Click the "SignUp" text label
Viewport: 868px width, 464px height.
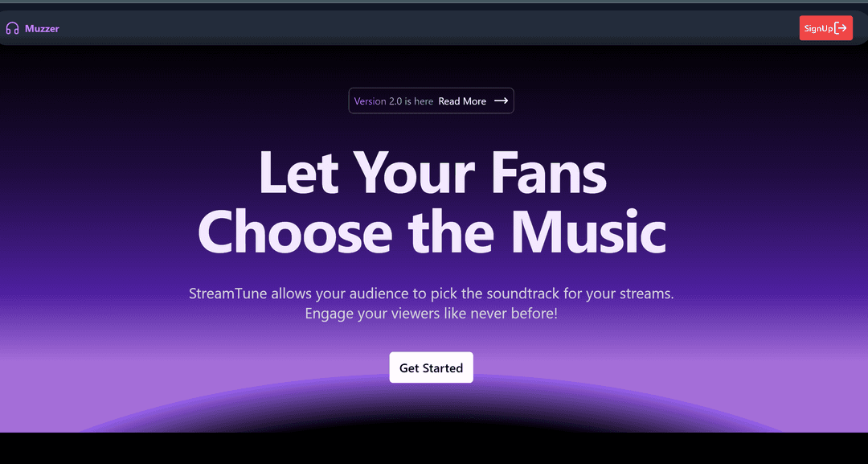[819, 28]
